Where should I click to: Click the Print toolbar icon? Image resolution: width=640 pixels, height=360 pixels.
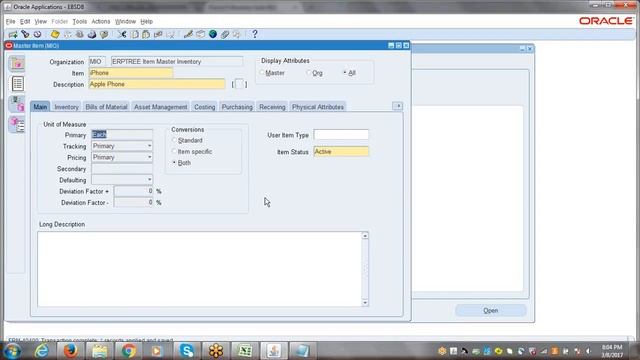click(x=92, y=34)
